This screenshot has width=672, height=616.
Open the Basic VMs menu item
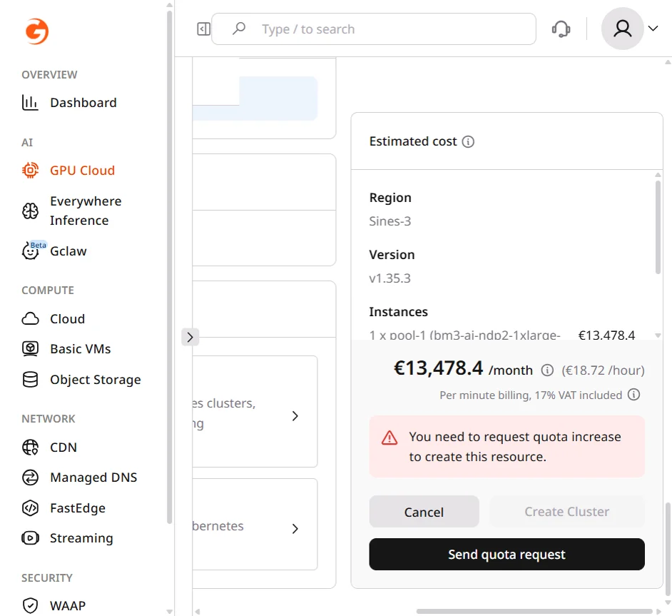pyautogui.click(x=80, y=348)
